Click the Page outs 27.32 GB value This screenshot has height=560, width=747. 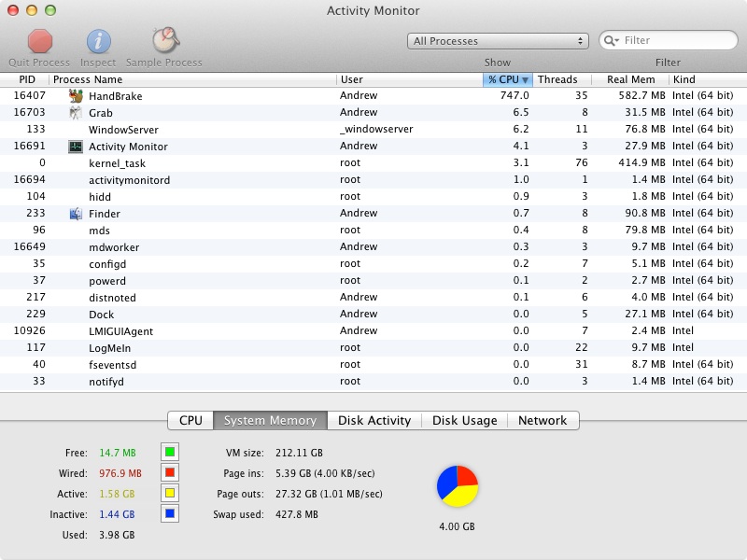329,494
